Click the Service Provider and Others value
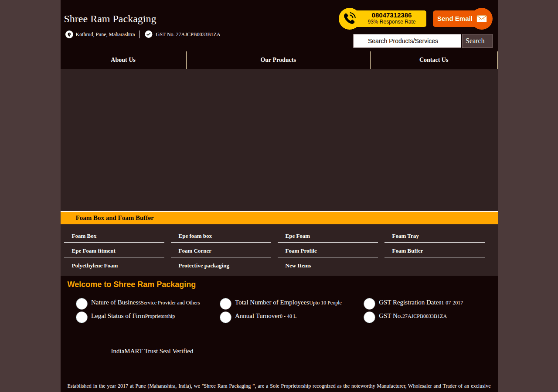Image resolution: width=558 pixels, height=392 pixels. 170,303
